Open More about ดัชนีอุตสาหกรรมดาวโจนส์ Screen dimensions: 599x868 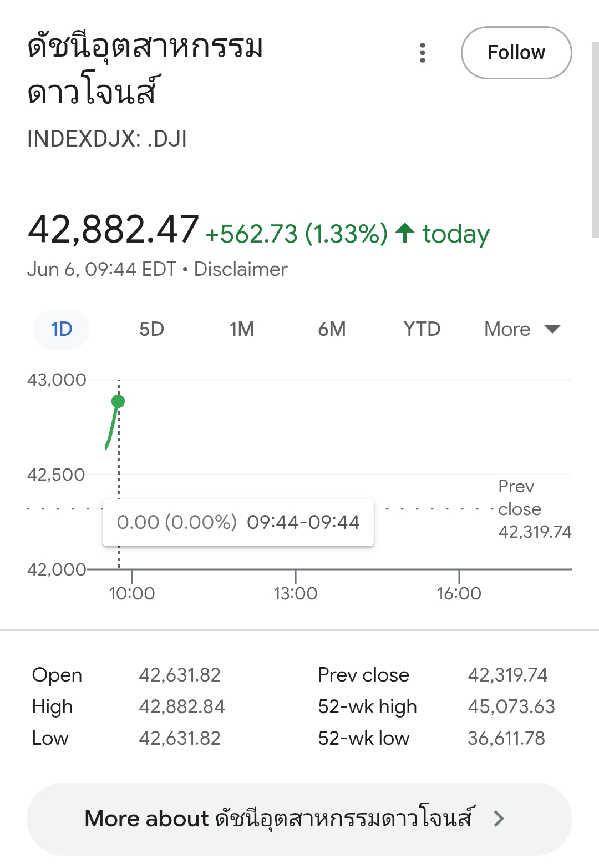coord(299,819)
